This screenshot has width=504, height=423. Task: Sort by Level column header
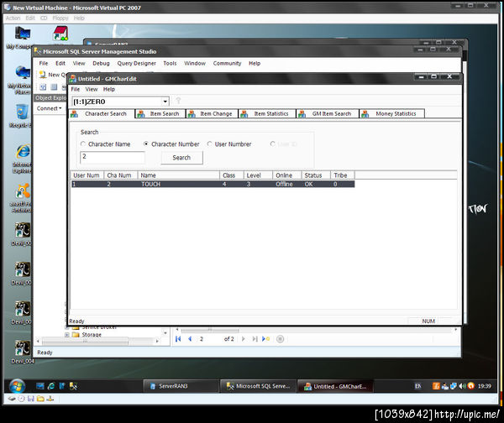point(258,175)
